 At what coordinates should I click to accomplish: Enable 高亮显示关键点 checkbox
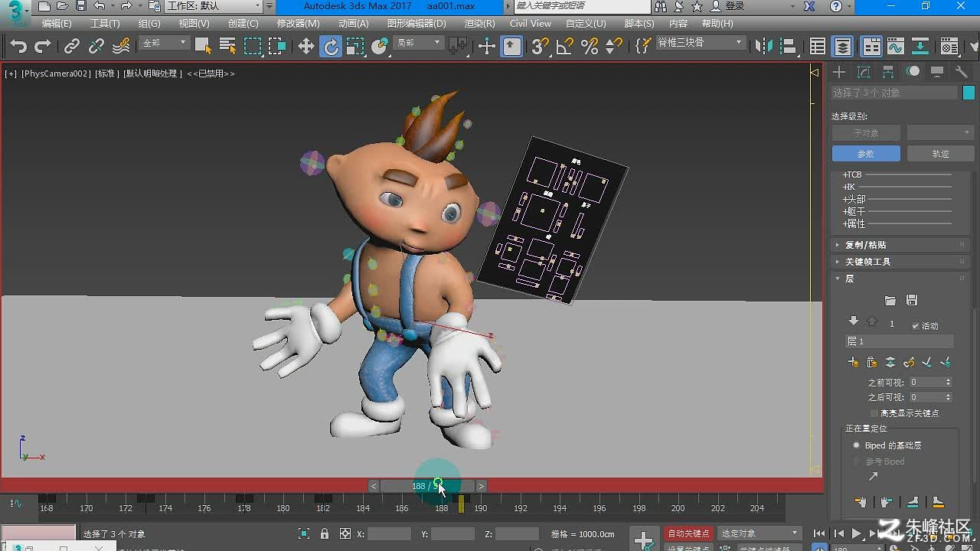[874, 413]
